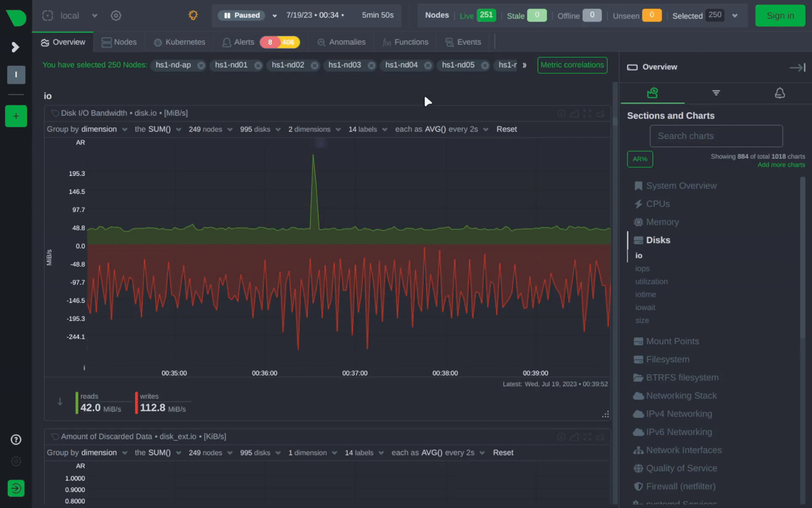Open the filters tab in right sidebar
812x508 pixels.
[716, 93]
